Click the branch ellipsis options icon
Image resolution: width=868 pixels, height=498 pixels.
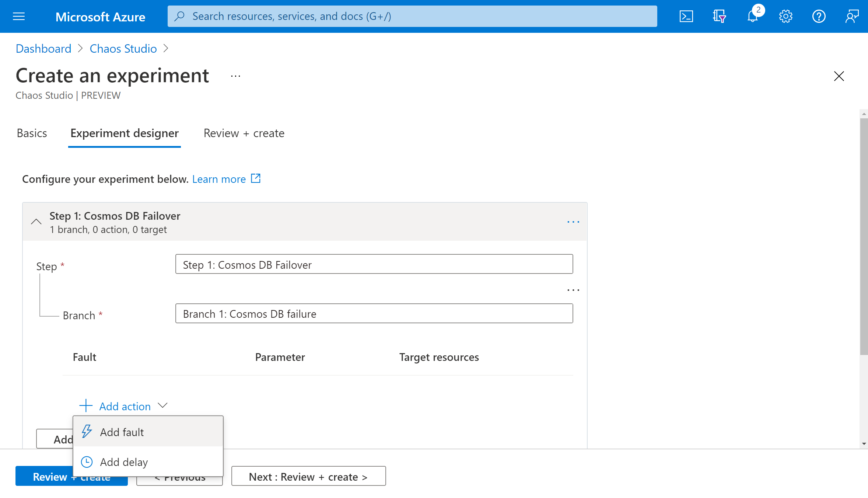coord(573,290)
